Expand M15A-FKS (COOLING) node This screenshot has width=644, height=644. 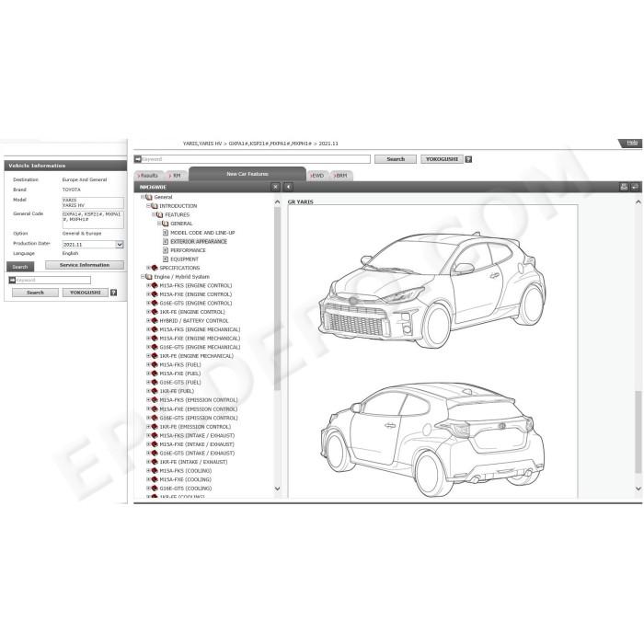148,471
